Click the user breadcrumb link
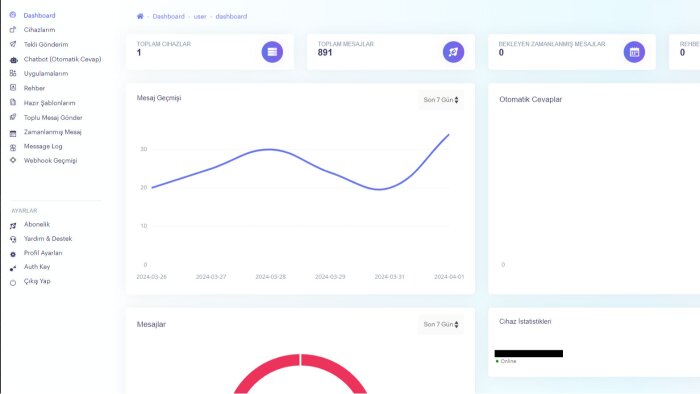Viewport: 700px width, 394px height. click(x=200, y=16)
